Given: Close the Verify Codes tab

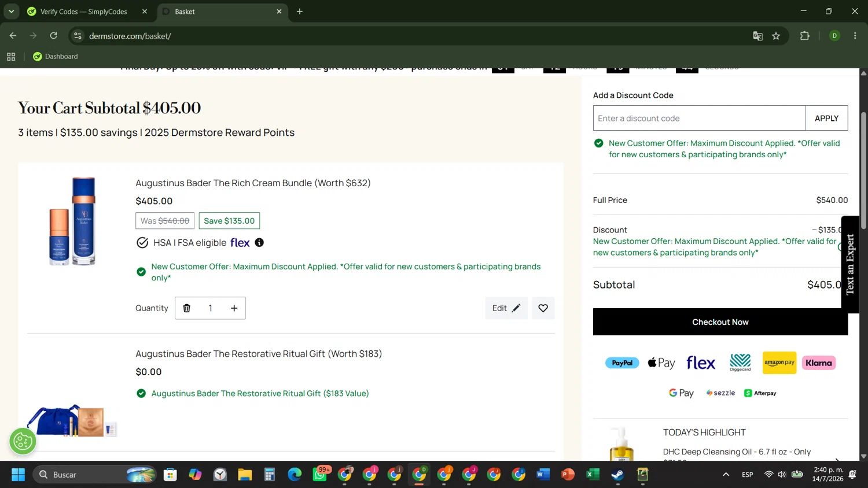Looking at the screenshot, I should pyautogui.click(x=145, y=12).
